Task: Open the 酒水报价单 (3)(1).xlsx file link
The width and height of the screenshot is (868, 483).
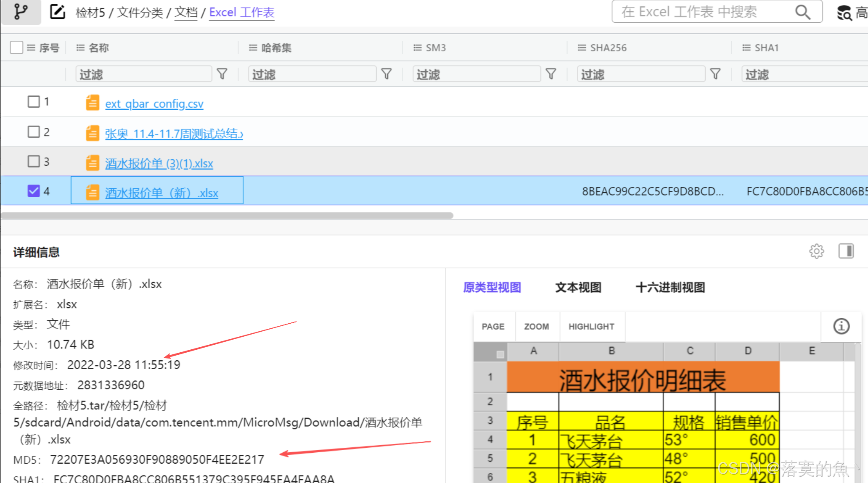Action: click(x=159, y=164)
